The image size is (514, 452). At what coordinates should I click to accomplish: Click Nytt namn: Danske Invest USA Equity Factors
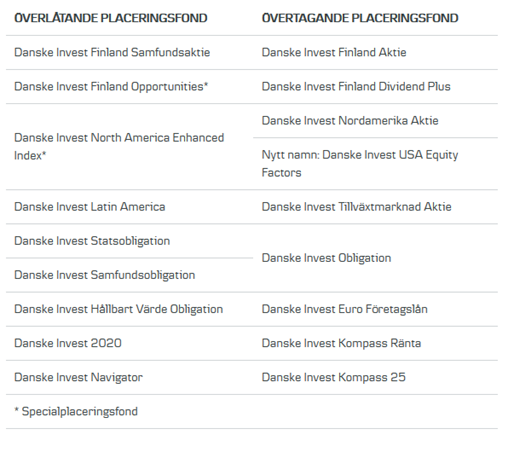pyautogui.click(x=360, y=164)
